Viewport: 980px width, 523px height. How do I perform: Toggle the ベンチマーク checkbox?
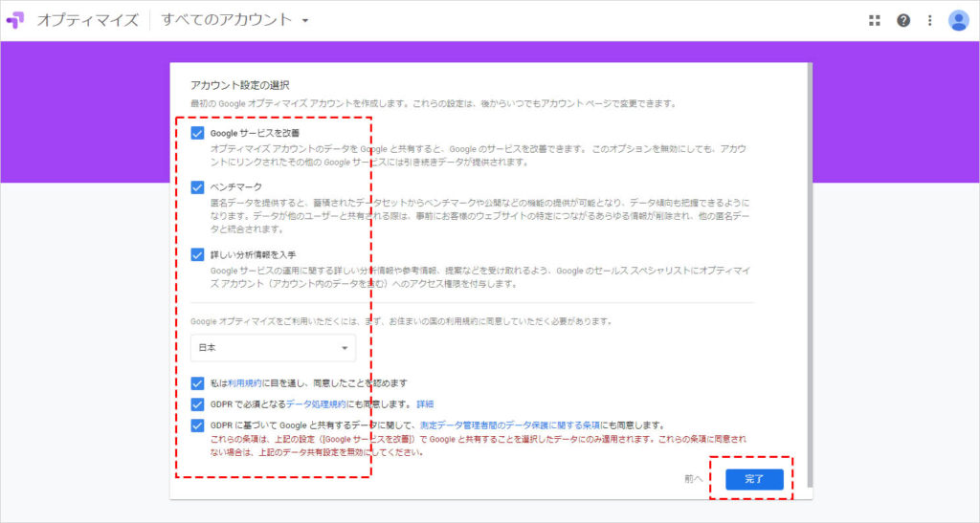click(x=198, y=187)
